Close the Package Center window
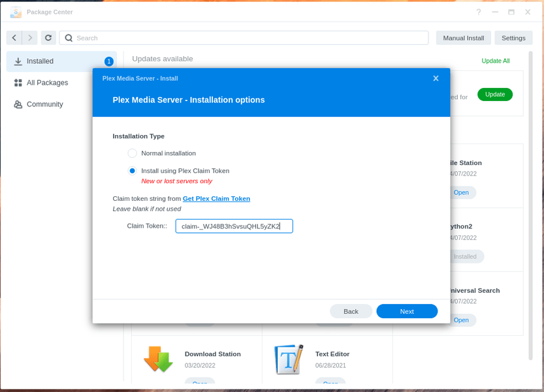 point(528,12)
